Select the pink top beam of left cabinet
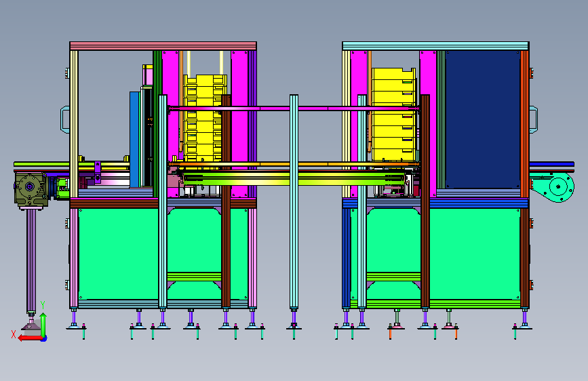The height and width of the screenshot is (381, 588). click(163, 46)
